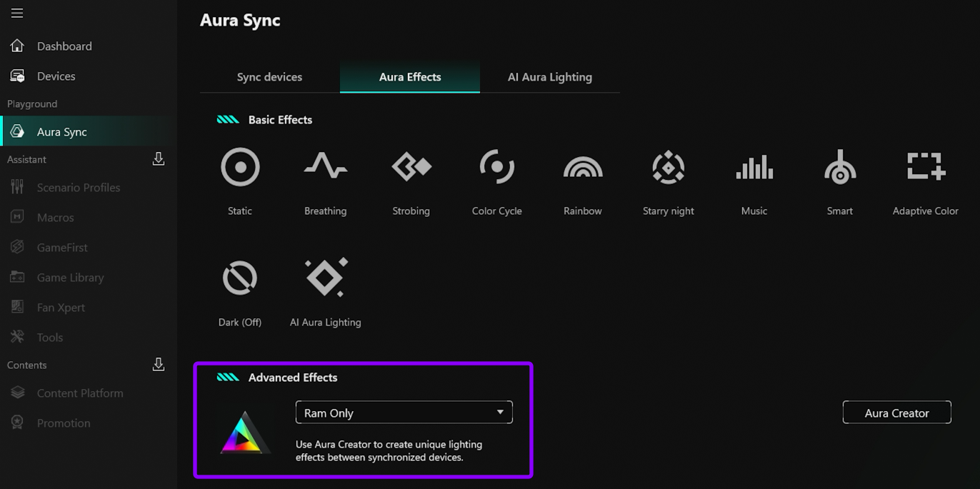Open the Ram Only dropdown

tap(404, 413)
